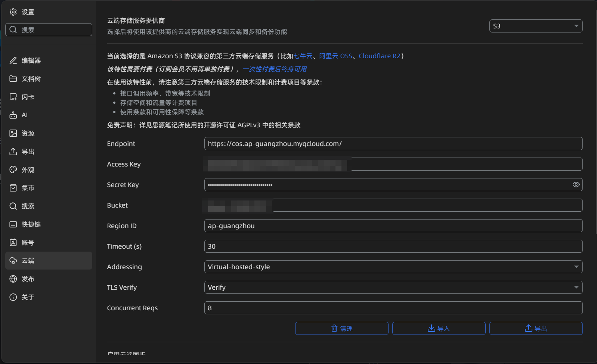
Task: Open the Cloudflare R2 link
Action: point(379,56)
